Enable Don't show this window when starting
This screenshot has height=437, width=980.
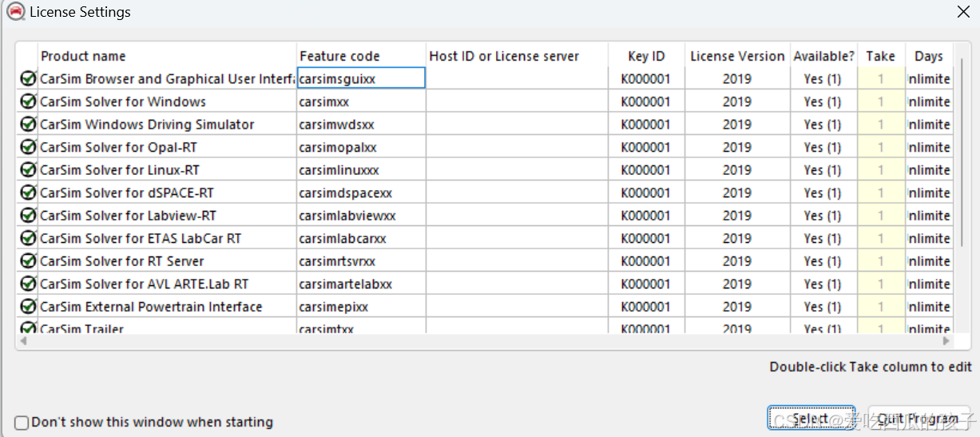(22, 422)
